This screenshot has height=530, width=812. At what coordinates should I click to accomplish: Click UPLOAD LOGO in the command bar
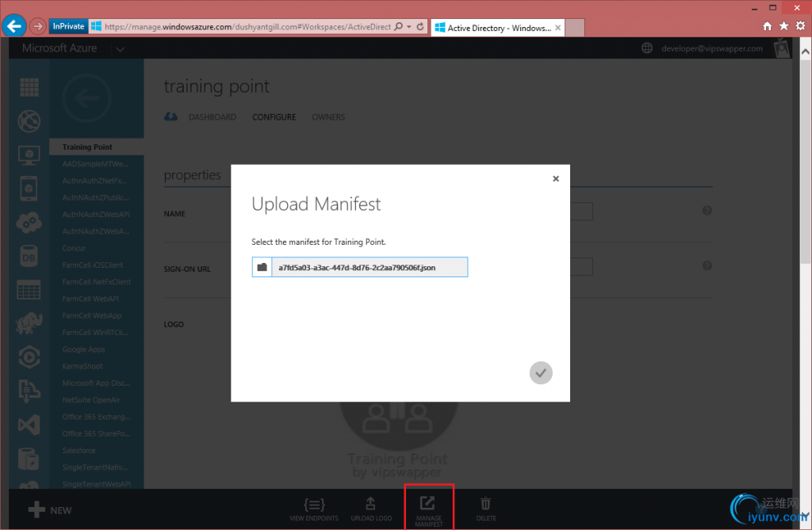pos(371,509)
